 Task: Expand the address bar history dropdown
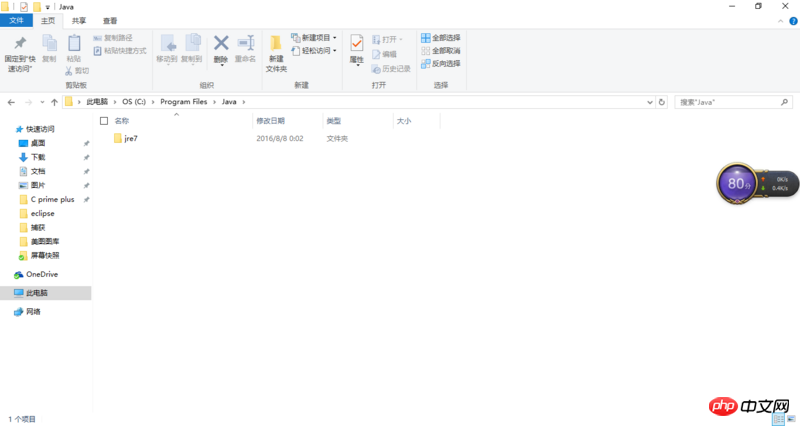tap(649, 102)
